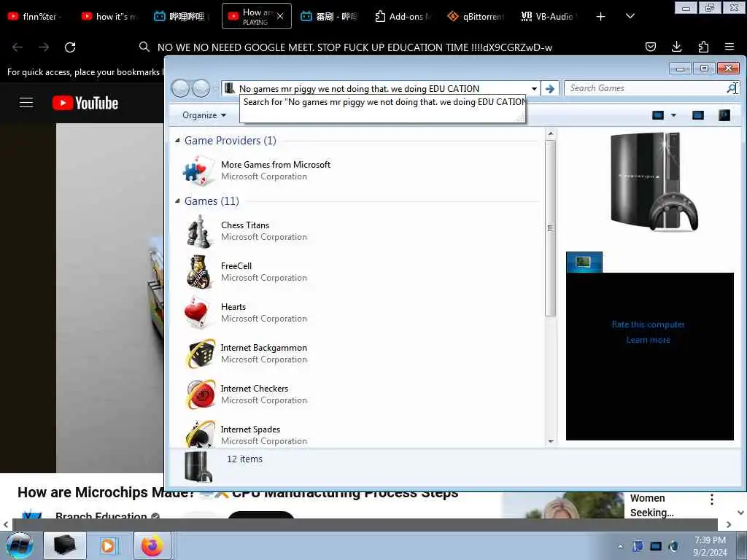Expand the address bar history dropdown

535,88
